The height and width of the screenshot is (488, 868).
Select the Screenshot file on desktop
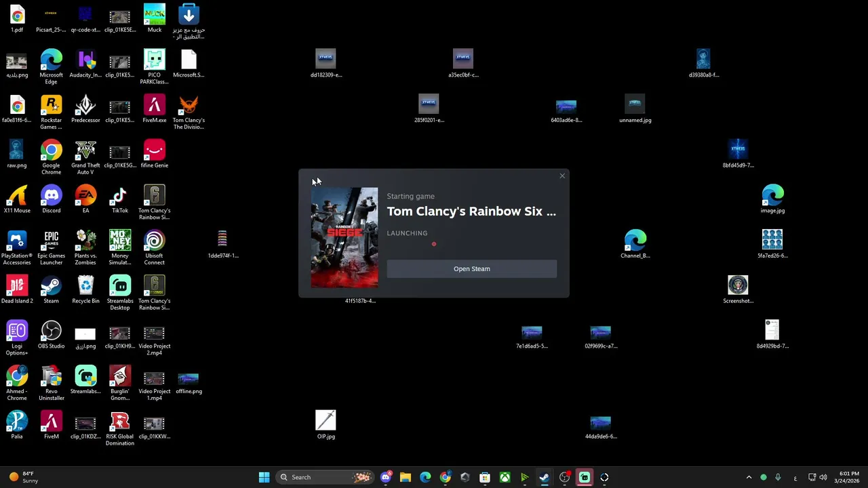click(x=738, y=290)
